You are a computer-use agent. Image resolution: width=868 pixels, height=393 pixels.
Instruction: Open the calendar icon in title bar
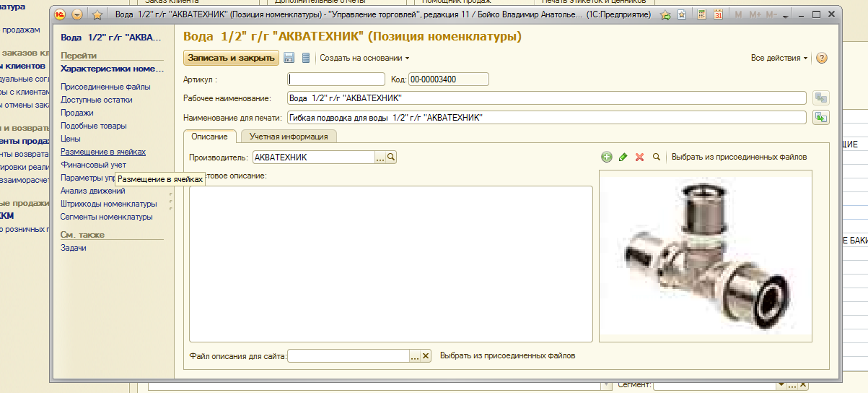coord(718,14)
